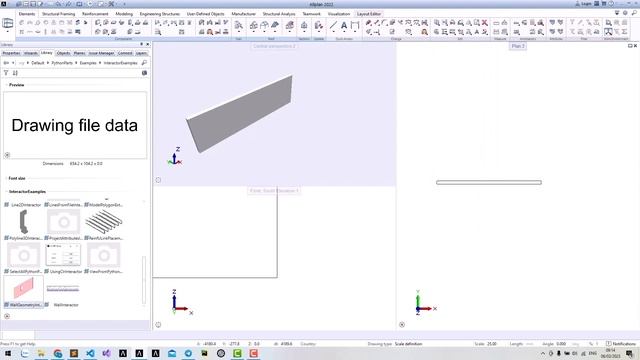
Task: Open Visual Studio from the taskbar
Action: coord(107,353)
